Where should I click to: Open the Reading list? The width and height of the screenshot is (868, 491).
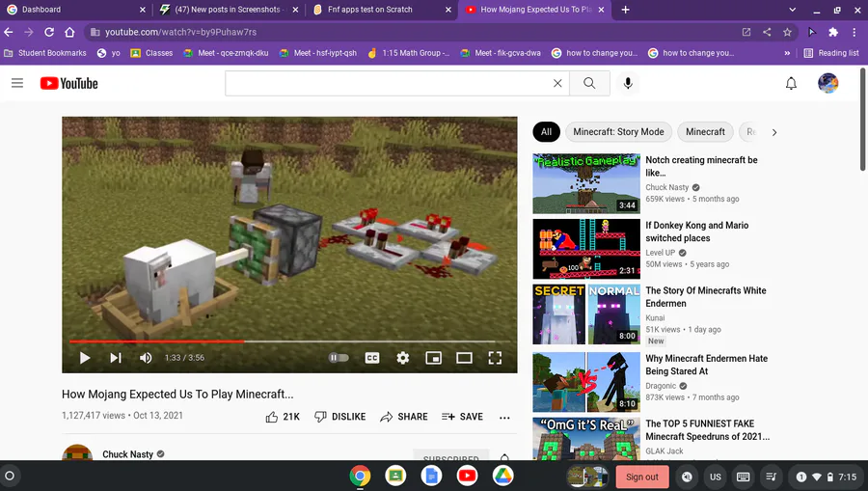[x=831, y=53]
